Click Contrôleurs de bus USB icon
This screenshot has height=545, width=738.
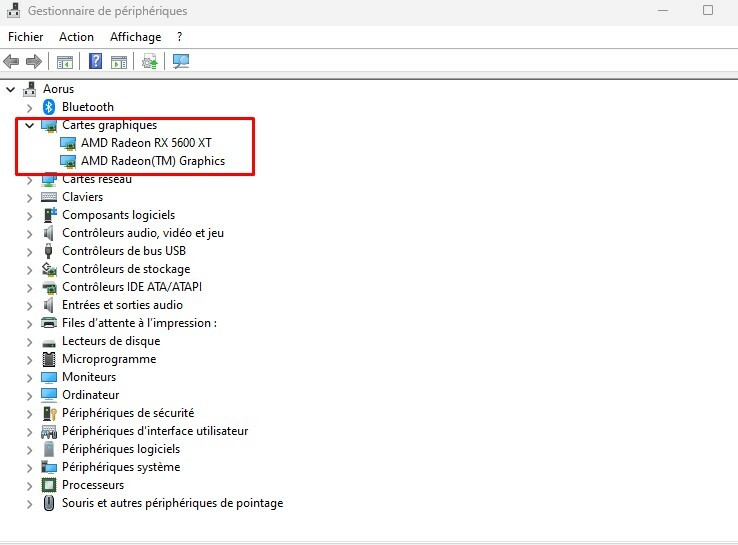click(x=48, y=251)
